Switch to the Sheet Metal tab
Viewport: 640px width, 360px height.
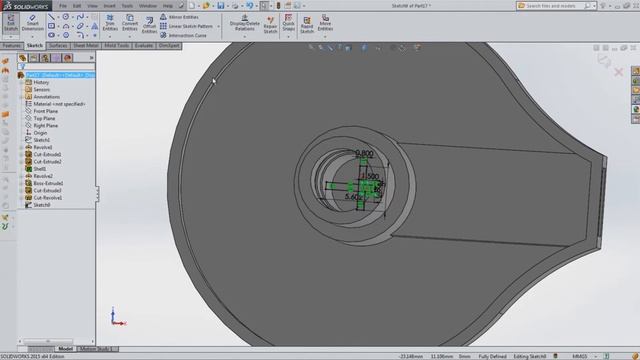86,46
